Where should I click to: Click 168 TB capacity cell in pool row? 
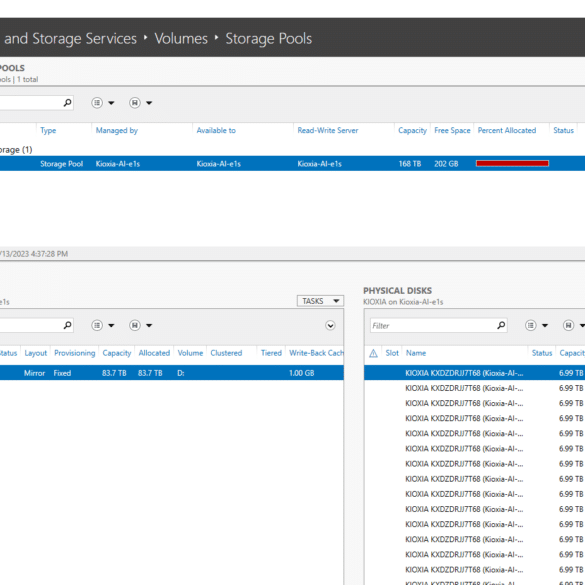[410, 164]
